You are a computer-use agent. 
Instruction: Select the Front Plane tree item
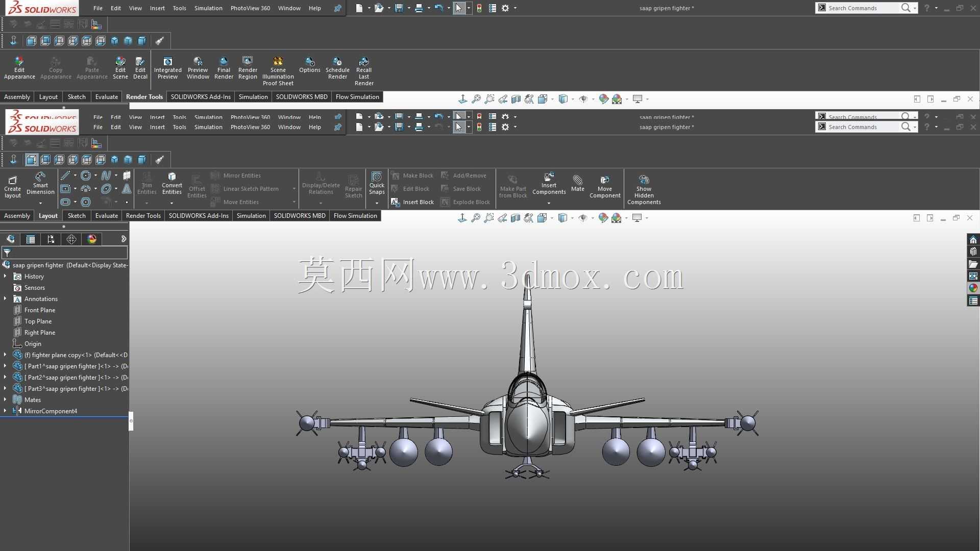pyautogui.click(x=39, y=310)
